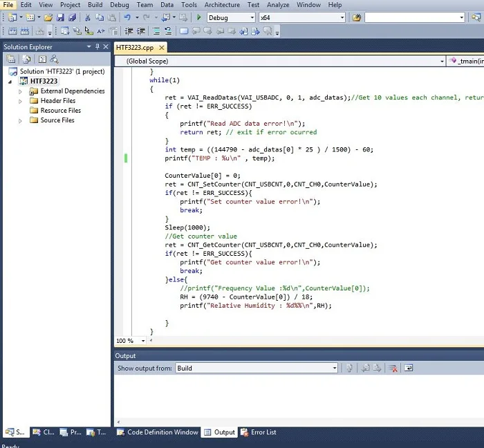The height and width of the screenshot is (448, 484).
Task: Click the Save All icon
Action: [73, 17]
